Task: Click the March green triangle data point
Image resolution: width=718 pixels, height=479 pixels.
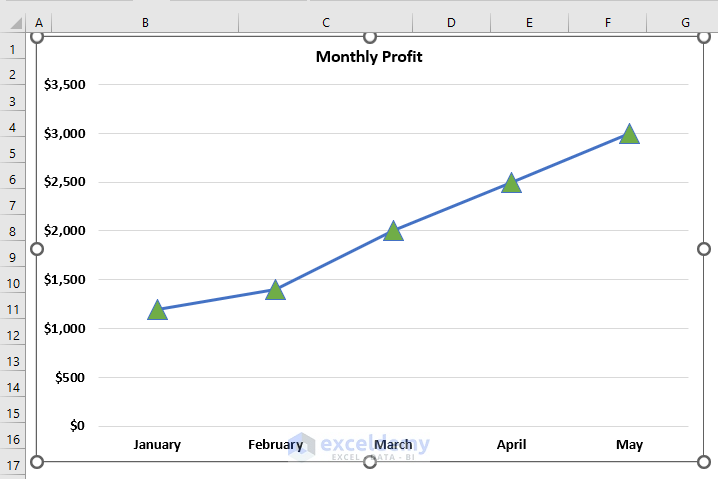Action: [x=393, y=232]
